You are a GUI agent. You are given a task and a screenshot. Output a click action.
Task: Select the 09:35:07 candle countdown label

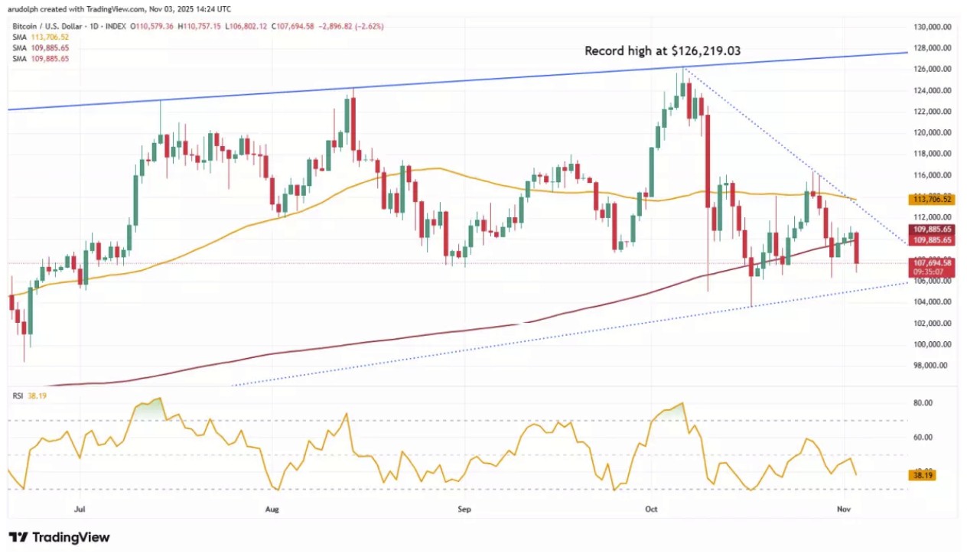click(x=930, y=271)
